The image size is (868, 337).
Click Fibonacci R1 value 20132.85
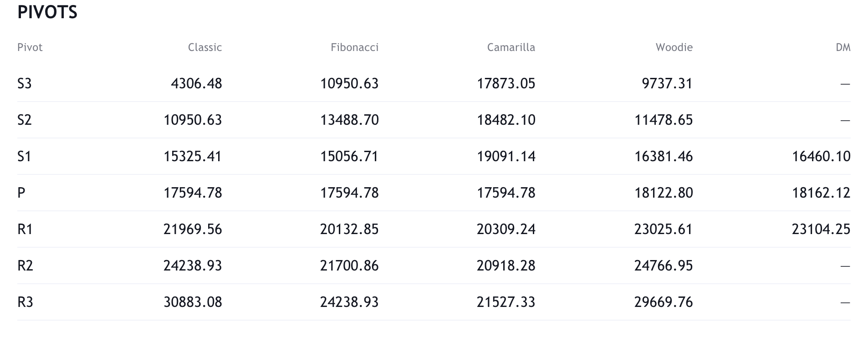349,229
